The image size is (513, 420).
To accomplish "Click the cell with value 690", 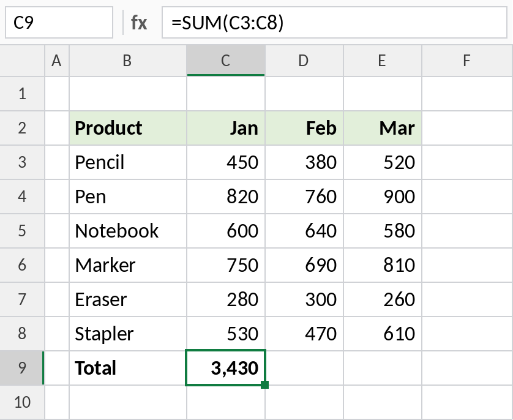I will tap(304, 265).
